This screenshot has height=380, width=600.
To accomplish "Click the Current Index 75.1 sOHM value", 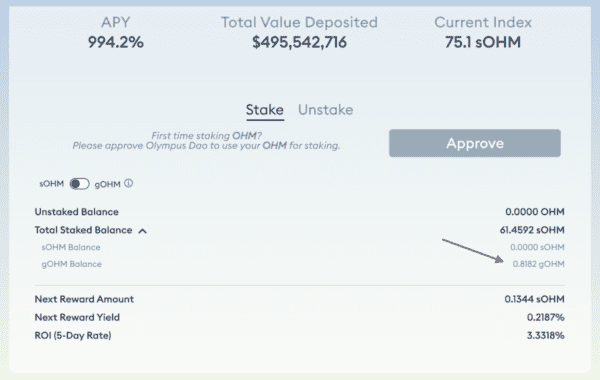I will 483,42.
